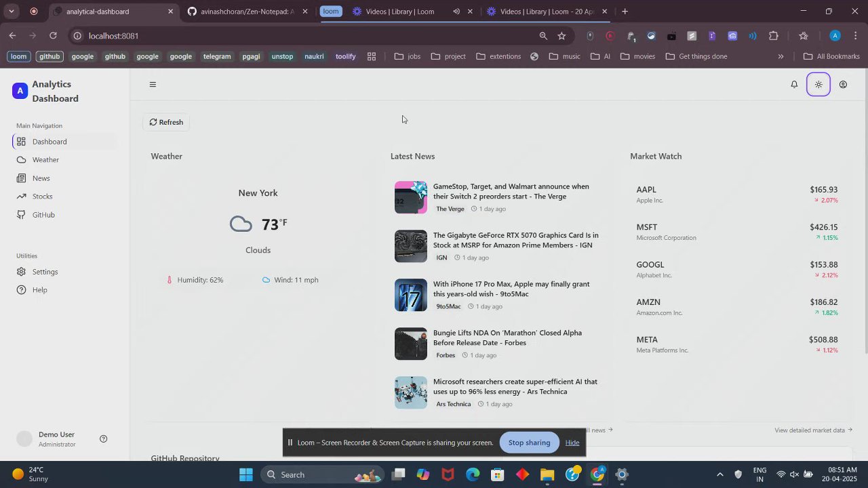Expand the Get things done bookmark folder
Viewport: 868px width, 488px height.
click(696, 56)
